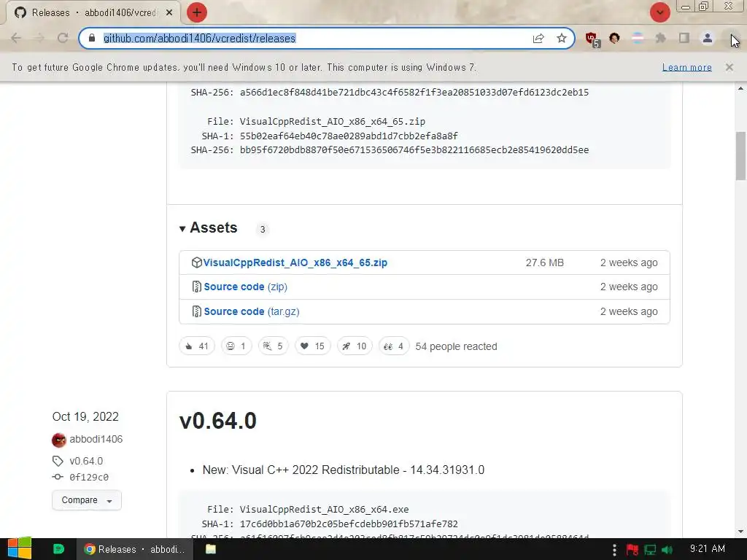The width and height of the screenshot is (747, 560).
Task: Open the Compare dropdown
Action: 87,500
